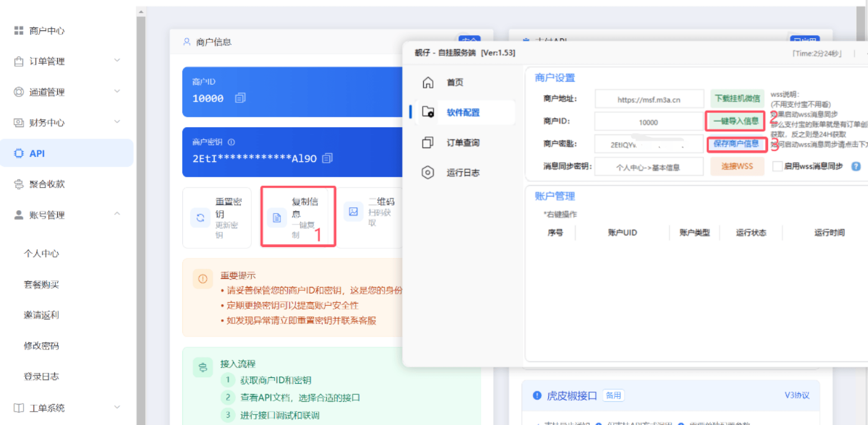Viewport: 868px width, 425px height.
Task: Click the 财务中心 wallet icon
Action: 19,122
